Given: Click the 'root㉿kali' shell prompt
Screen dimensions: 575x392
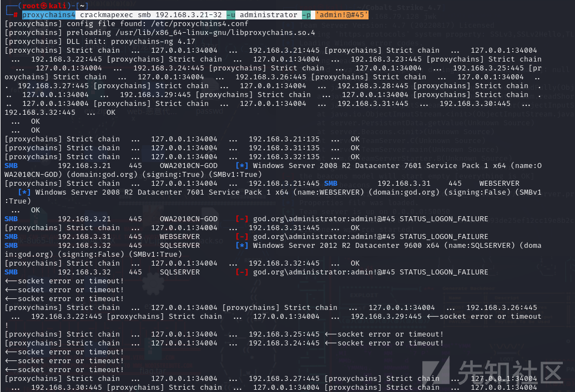Looking at the screenshot, I should pyautogui.click(x=44, y=6).
